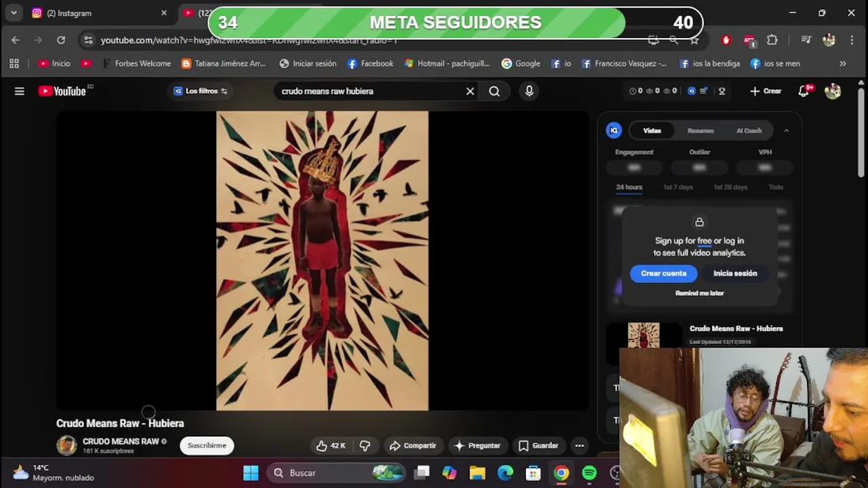Open the Windows Start menu

[251, 472]
